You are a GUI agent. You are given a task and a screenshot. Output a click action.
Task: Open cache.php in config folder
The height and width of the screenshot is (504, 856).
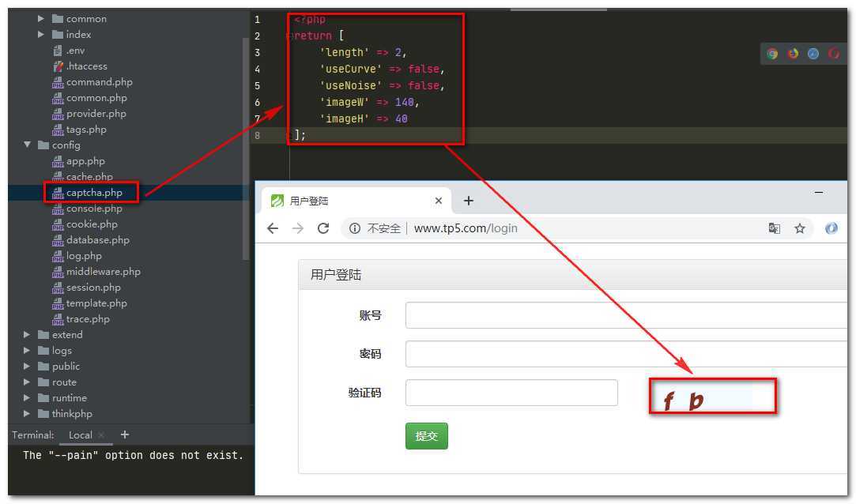pos(89,177)
